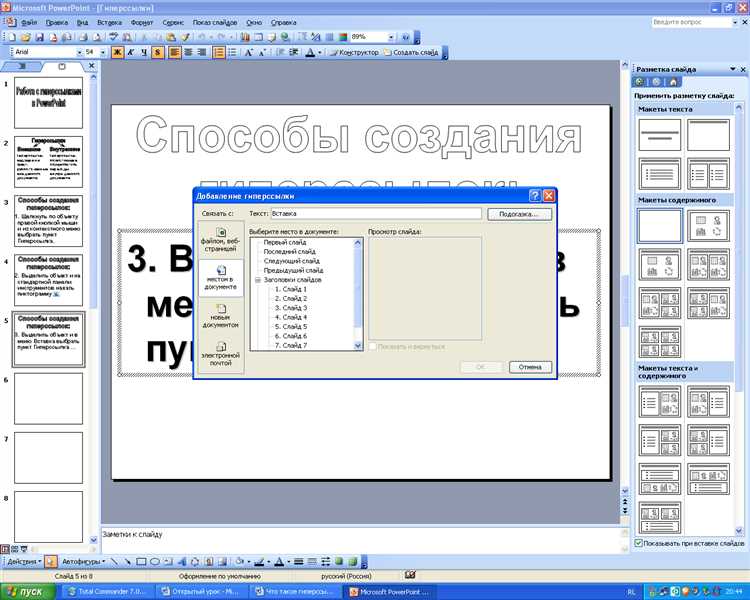Toggle bulleted list button
Screen dimensions: 750x600
pyautogui.click(x=233, y=52)
